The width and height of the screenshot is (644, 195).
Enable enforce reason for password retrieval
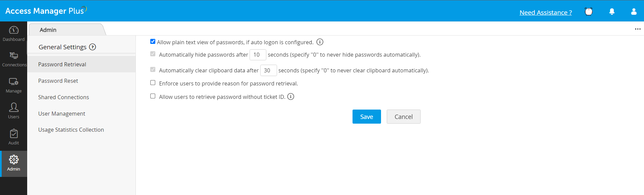(x=153, y=83)
